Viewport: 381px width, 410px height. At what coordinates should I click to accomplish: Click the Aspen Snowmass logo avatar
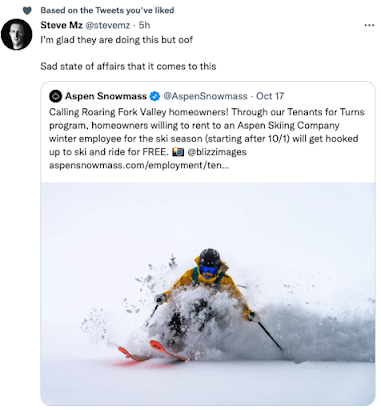55,96
